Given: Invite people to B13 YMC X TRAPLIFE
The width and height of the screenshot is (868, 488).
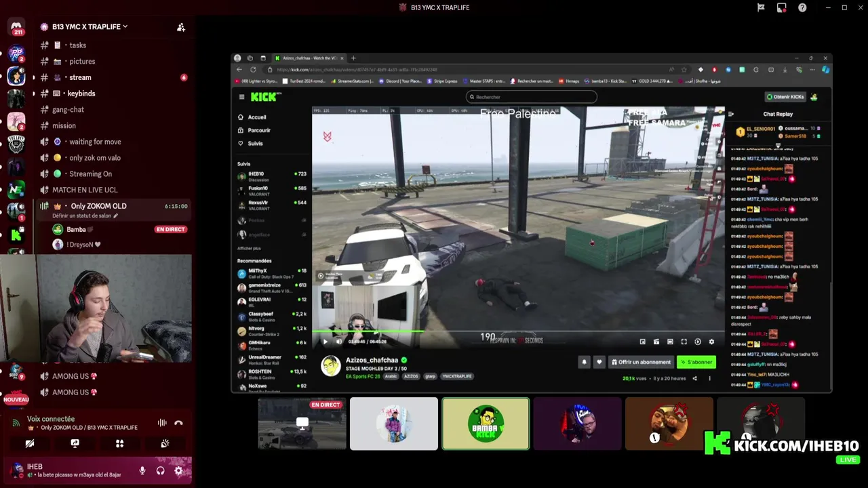Looking at the screenshot, I should (x=180, y=27).
